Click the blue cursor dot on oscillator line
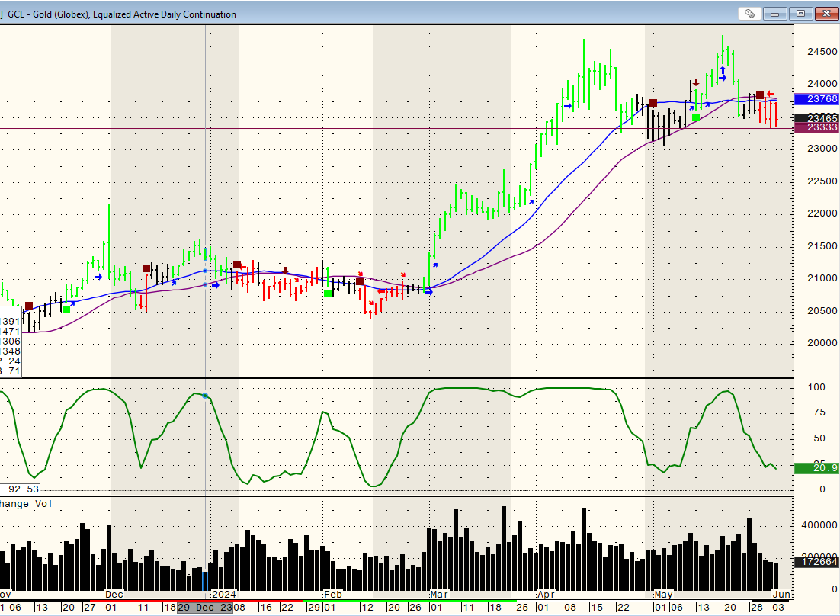The width and height of the screenshot is (840, 616). pyautogui.click(x=205, y=396)
